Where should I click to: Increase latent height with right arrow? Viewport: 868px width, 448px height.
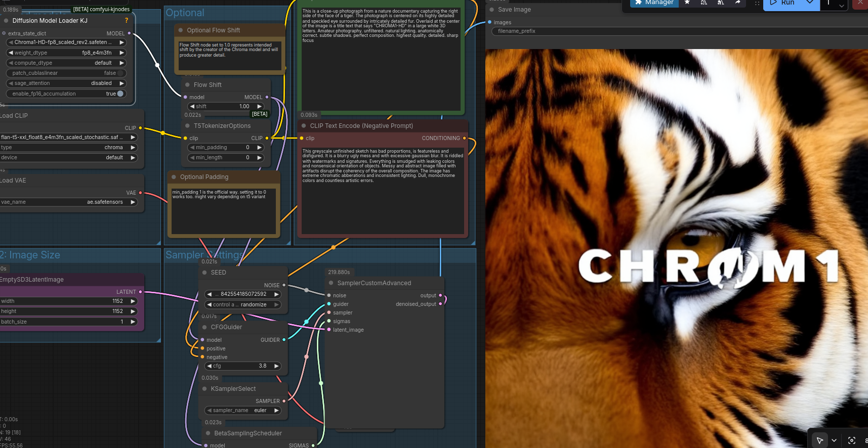(133, 311)
